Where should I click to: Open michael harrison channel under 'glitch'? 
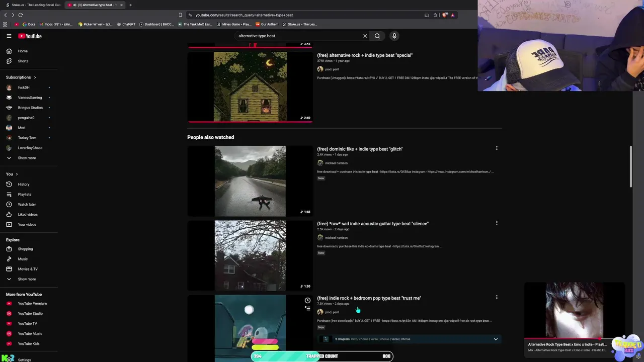pos(336,163)
